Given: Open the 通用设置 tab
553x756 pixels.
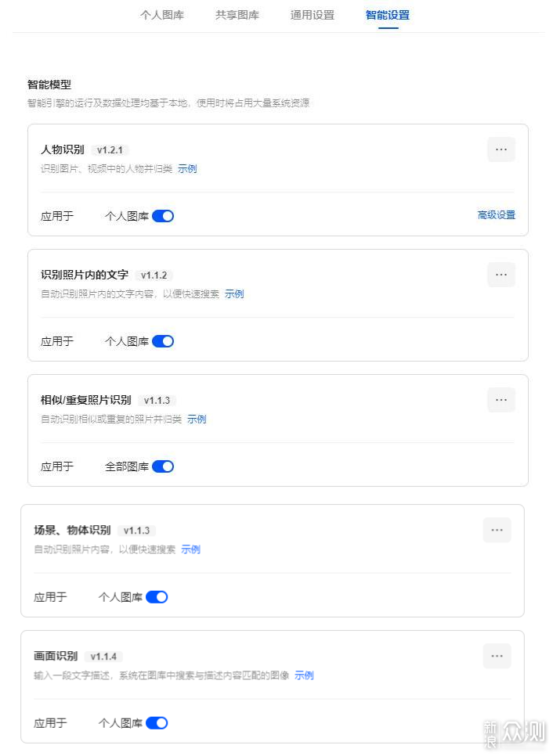Looking at the screenshot, I should [x=313, y=15].
